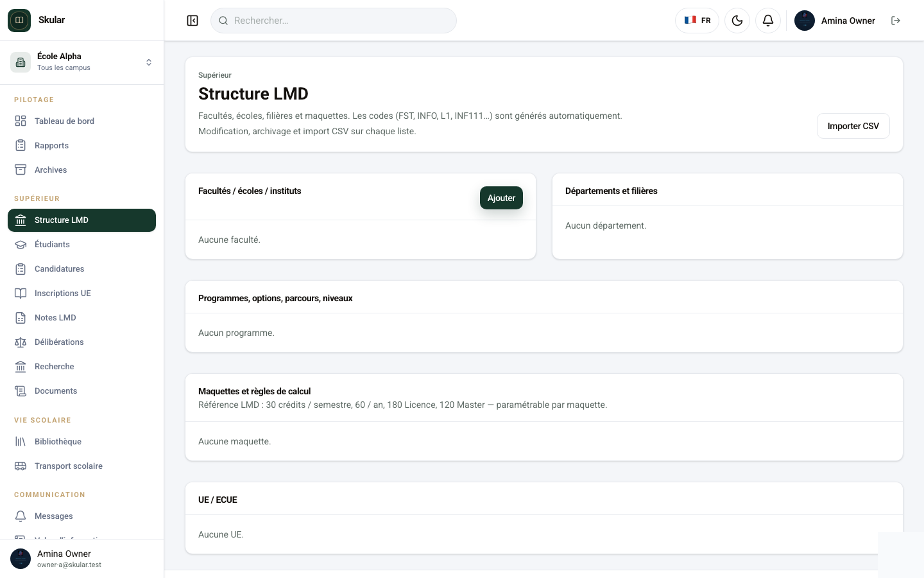The image size is (924, 578).
Task: Click the Archives box icon
Action: (x=21, y=170)
